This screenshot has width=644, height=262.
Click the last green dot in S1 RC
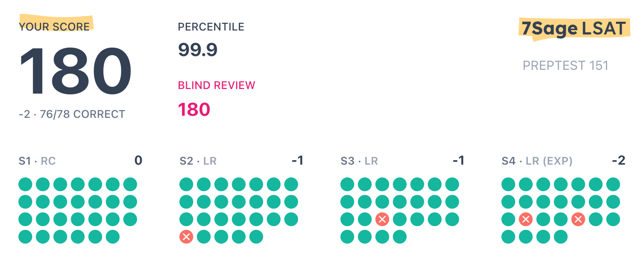(x=113, y=237)
